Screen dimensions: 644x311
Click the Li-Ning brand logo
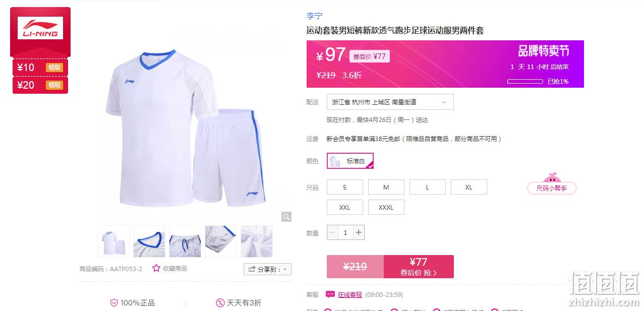[40, 28]
